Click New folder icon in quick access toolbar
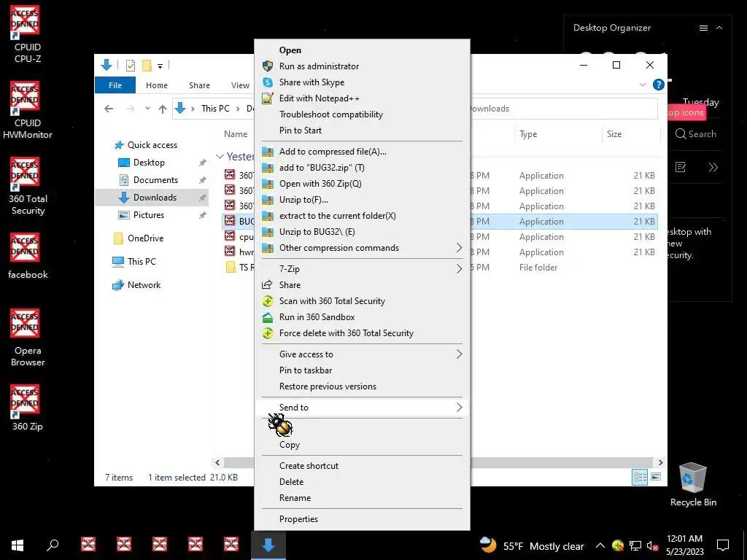Screen dimensions: 747x560 coord(147,65)
